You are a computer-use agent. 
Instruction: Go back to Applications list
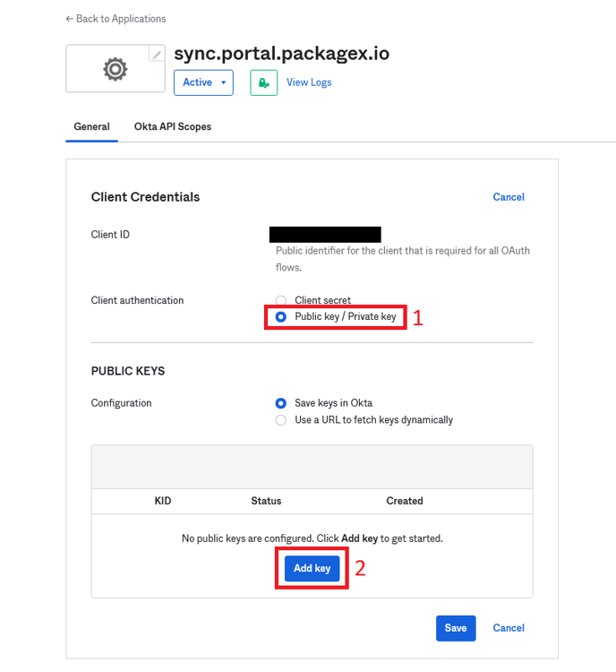(x=115, y=19)
